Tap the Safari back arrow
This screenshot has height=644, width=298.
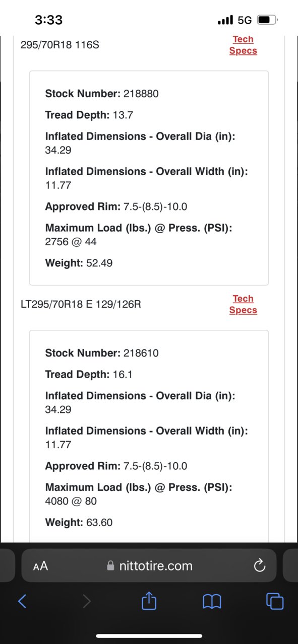click(x=22, y=601)
